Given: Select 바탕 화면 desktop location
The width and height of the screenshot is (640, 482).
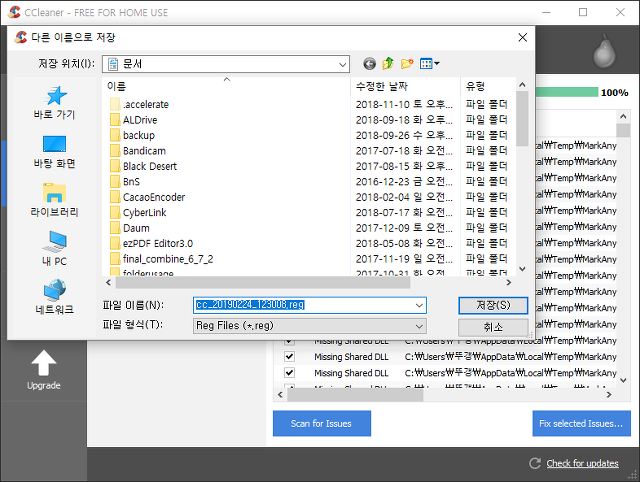Looking at the screenshot, I should pyautogui.click(x=55, y=151).
